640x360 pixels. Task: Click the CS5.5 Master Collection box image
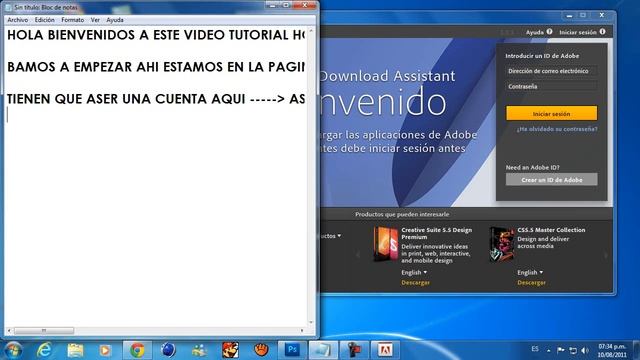[502, 244]
